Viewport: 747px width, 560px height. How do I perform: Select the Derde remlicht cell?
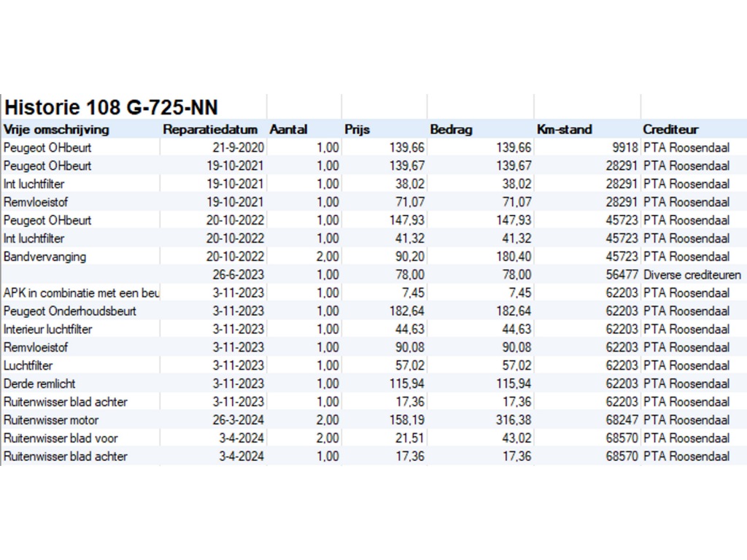pos(39,384)
